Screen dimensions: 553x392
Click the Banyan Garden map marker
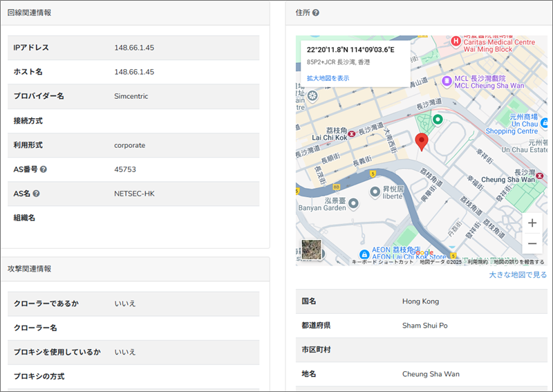tap(354, 203)
